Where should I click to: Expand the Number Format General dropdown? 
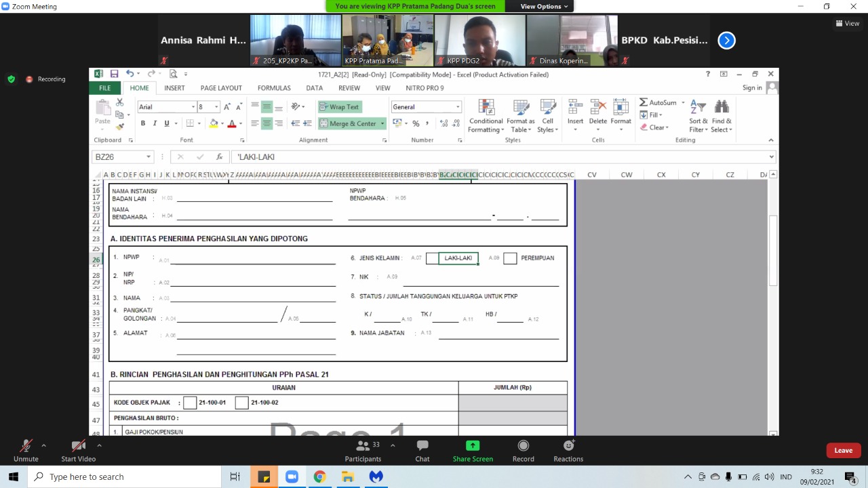point(458,107)
